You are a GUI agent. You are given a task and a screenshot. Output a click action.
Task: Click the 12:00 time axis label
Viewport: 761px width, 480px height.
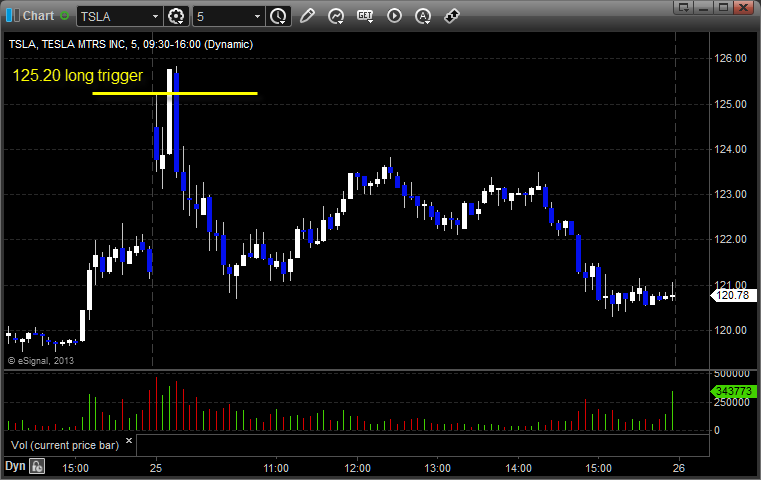click(358, 468)
